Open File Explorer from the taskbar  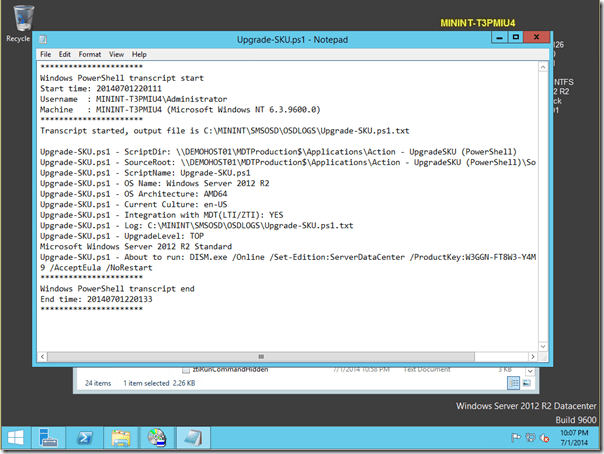121,437
